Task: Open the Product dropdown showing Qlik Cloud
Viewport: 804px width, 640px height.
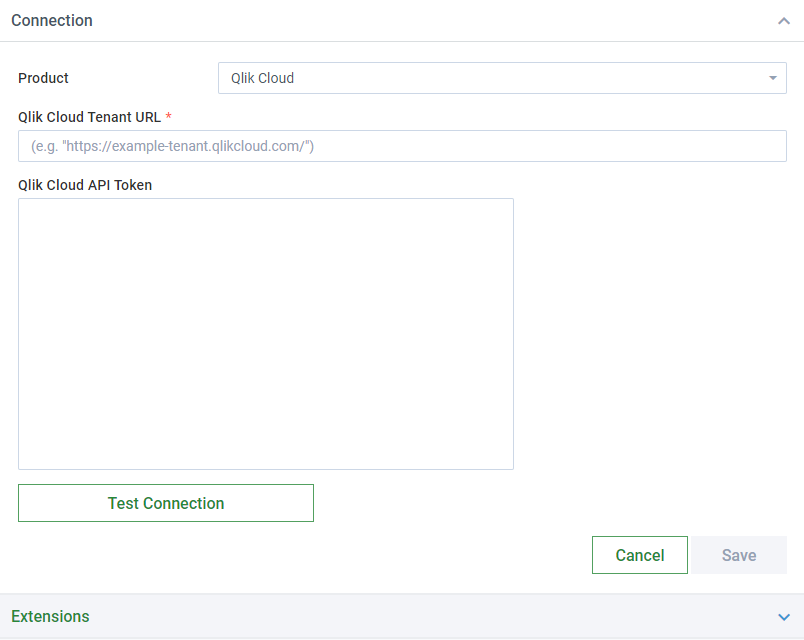Action: click(x=502, y=78)
